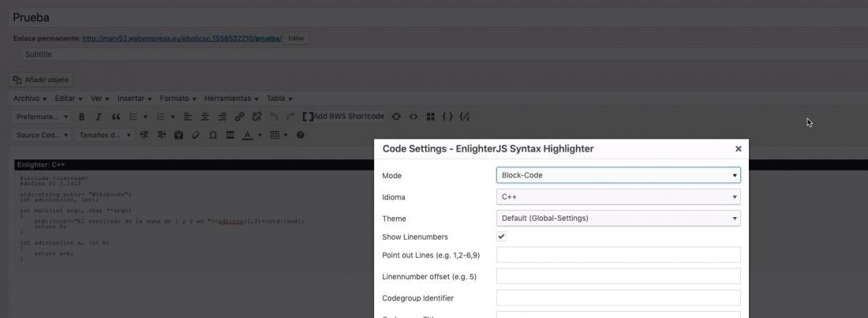
Task: Toggle bold formatting in editor toolbar
Action: (81, 117)
